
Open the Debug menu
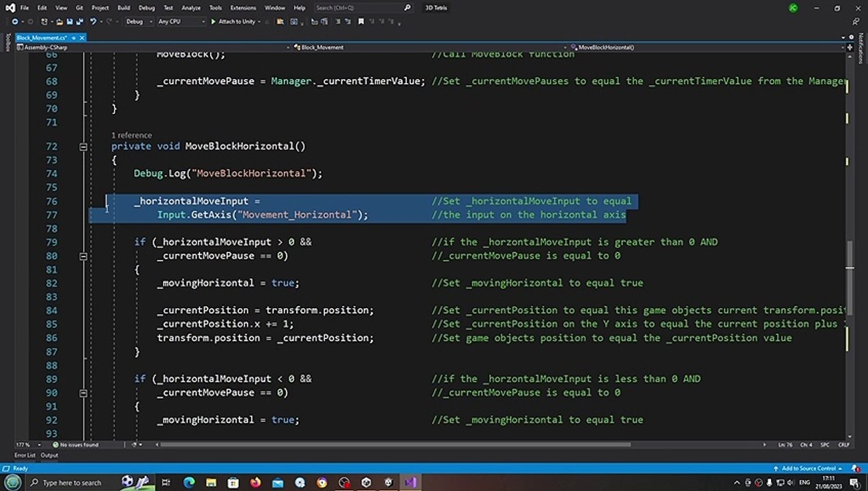coord(146,8)
